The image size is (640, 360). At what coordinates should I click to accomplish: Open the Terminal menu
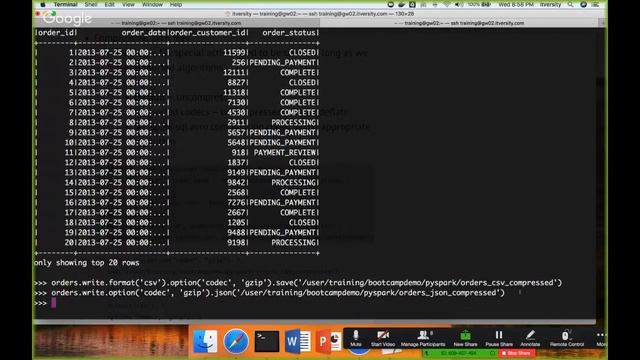(65, 4)
